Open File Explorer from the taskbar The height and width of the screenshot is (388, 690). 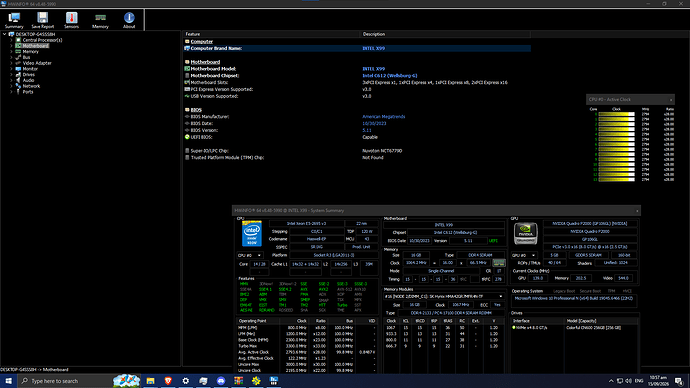click(x=150, y=381)
